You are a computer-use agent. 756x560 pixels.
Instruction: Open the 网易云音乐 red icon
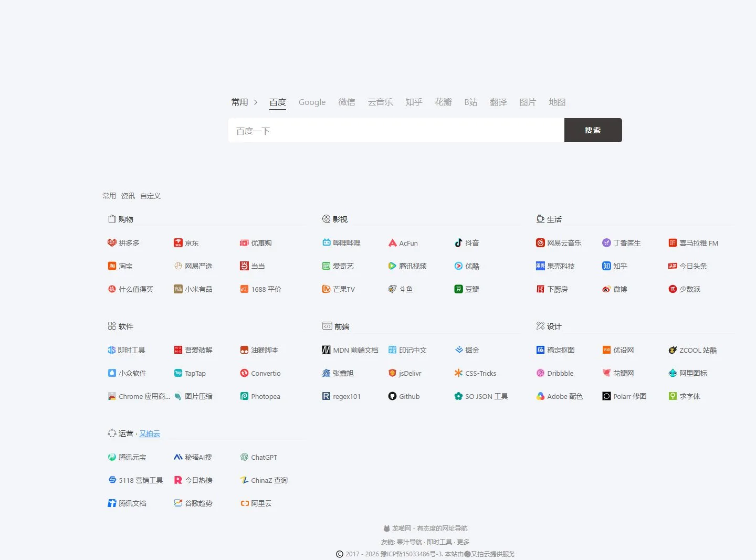(x=540, y=242)
